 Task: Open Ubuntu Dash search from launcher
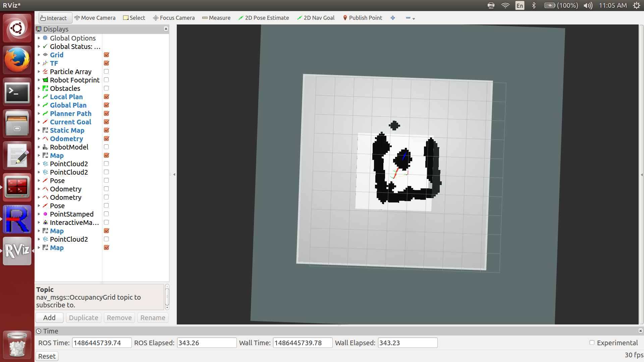pyautogui.click(x=17, y=28)
